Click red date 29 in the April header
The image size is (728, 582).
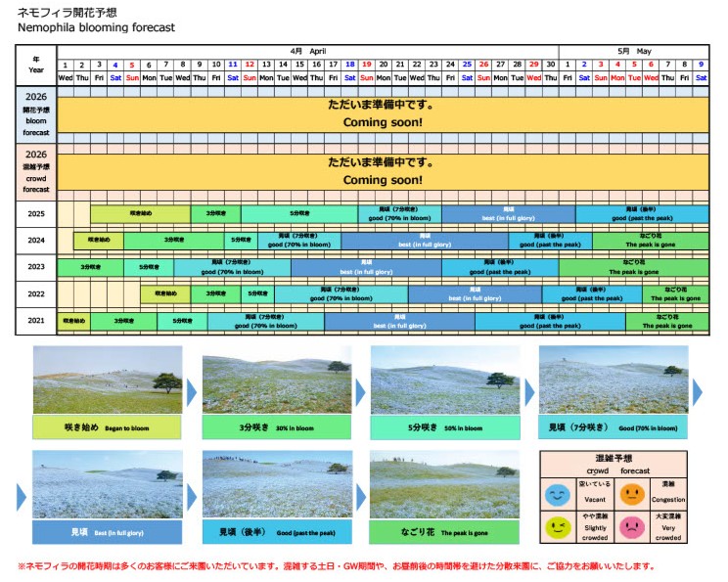(534, 65)
